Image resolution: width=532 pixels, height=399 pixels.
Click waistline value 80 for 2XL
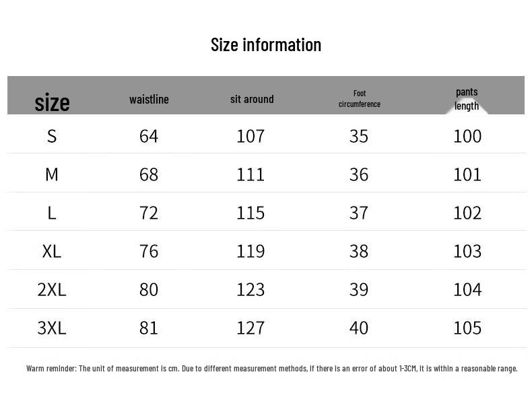tap(149, 289)
